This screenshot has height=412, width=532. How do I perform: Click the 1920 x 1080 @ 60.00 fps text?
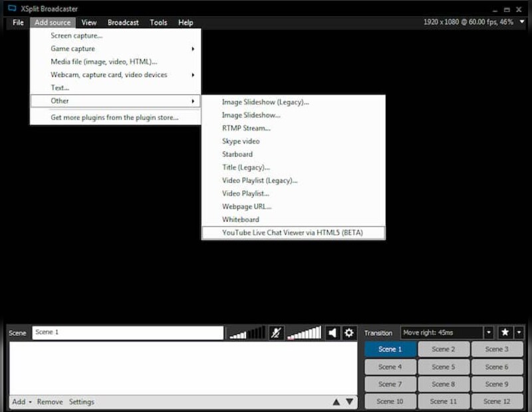469,22
